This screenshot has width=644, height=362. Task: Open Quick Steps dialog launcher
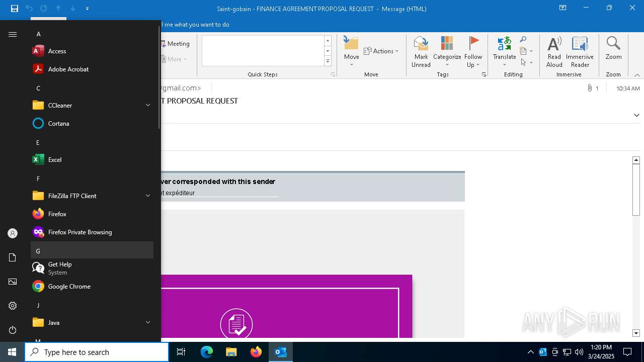point(333,74)
